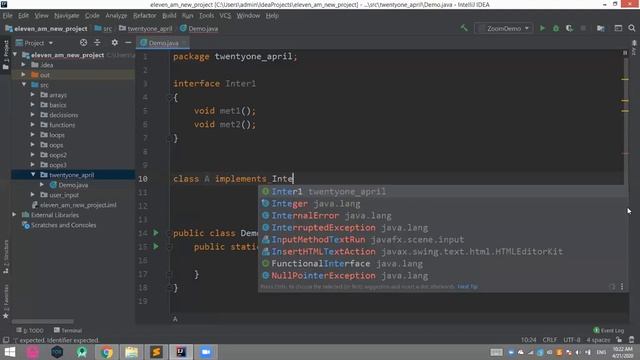The width and height of the screenshot is (640, 360).
Task: Expand the oops2 package
Action: pyautogui.click(x=33, y=155)
